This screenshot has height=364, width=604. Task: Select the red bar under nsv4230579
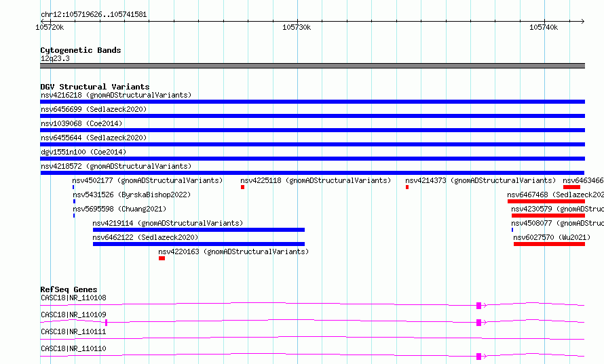(548, 216)
